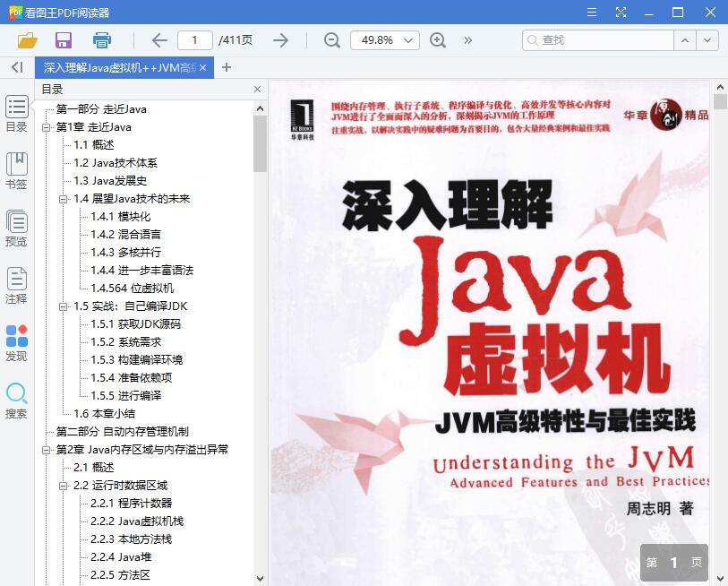
Task: Open the 发现 discover panel
Action: [x=17, y=343]
